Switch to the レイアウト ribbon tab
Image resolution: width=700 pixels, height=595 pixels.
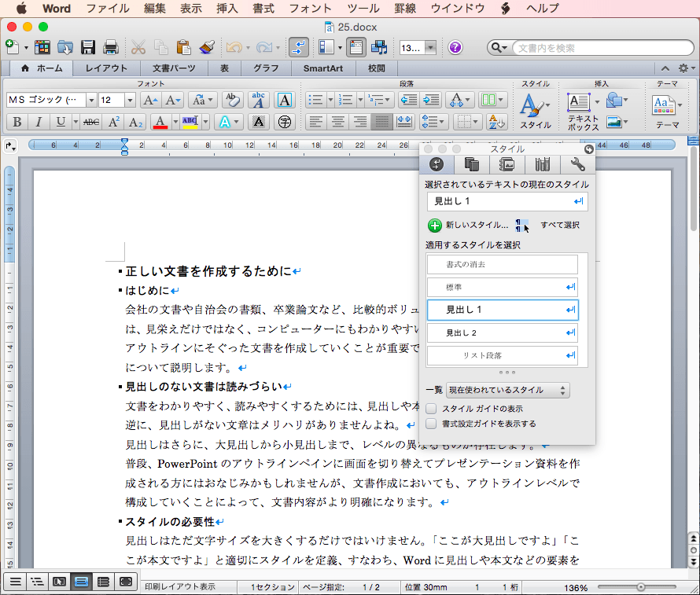click(x=106, y=68)
